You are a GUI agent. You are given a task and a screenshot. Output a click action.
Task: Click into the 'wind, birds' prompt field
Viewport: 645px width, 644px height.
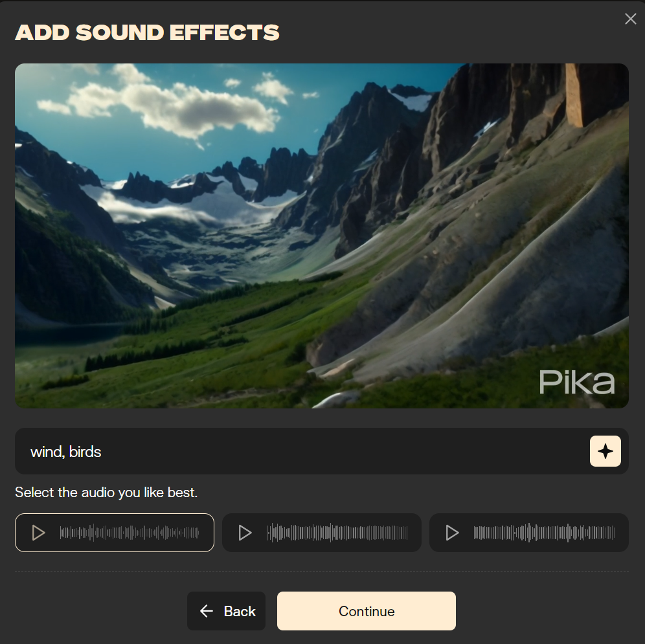[302, 451]
